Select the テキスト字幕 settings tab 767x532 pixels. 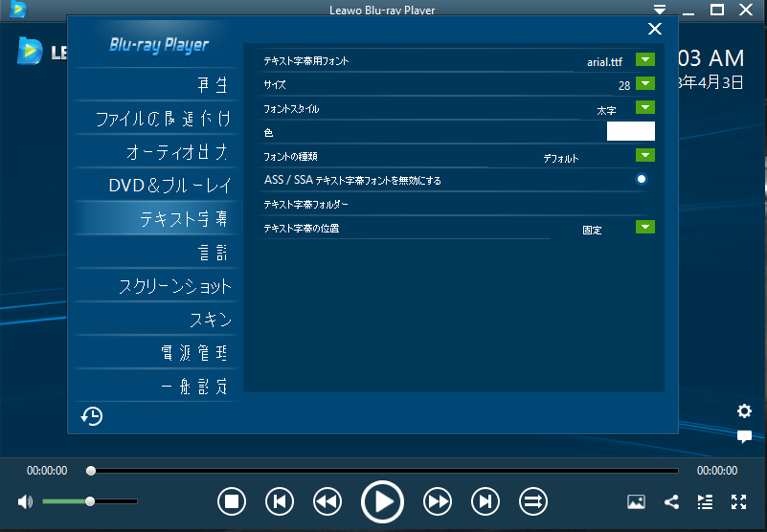click(156, 218)
